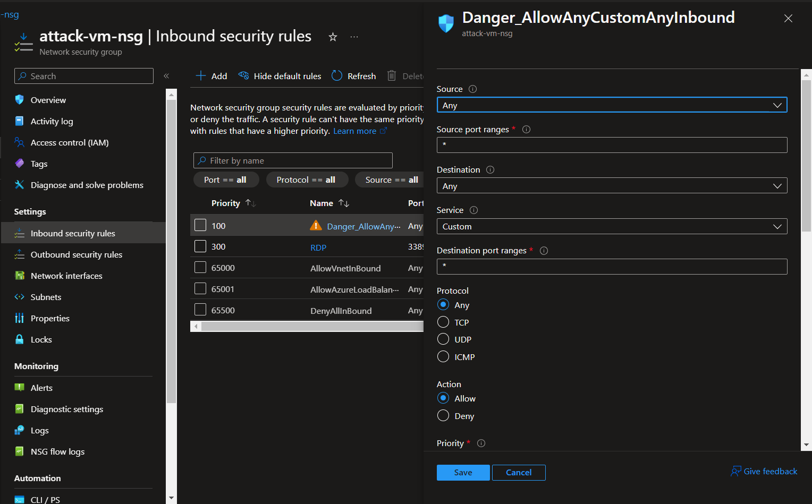Open the RDP rule link
The height and width of the screenshot is (504, 812).
tap(318, 247)
